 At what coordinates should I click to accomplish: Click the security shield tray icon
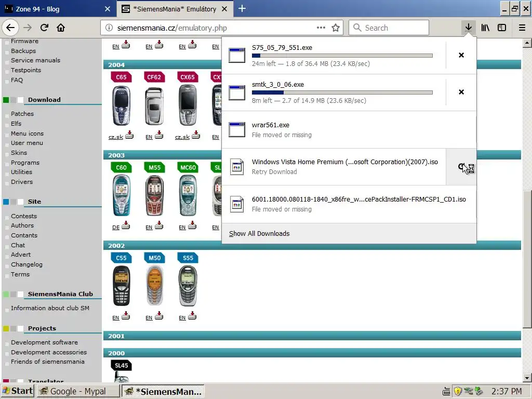point(458,391)
